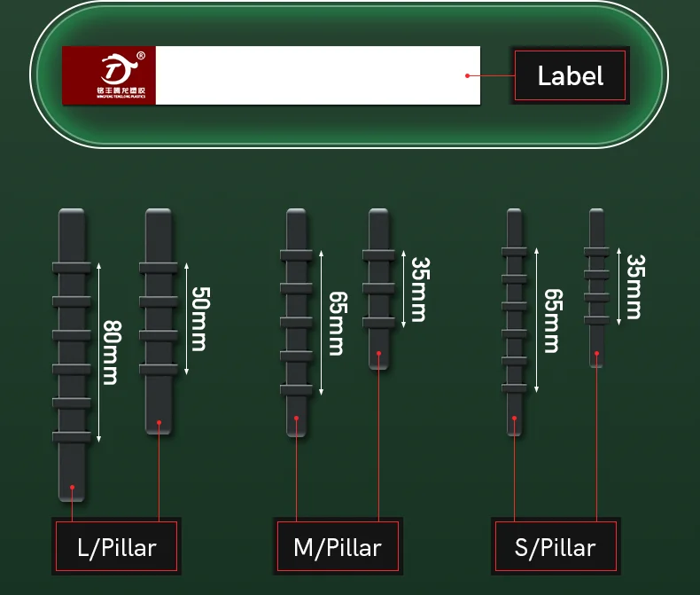This screenshot has height=595, width=700.
Task: Click the "35mm" text beside the small pillar
Action: pos(634,287)
